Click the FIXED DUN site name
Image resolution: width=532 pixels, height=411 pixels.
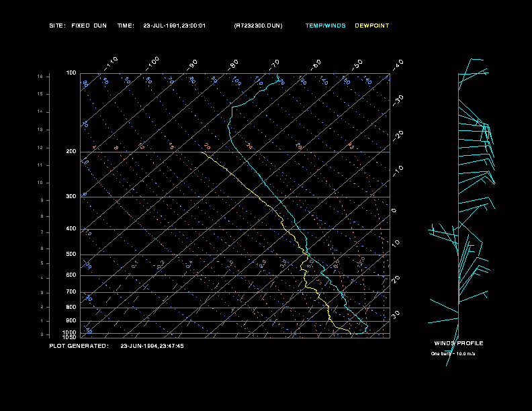89,26
